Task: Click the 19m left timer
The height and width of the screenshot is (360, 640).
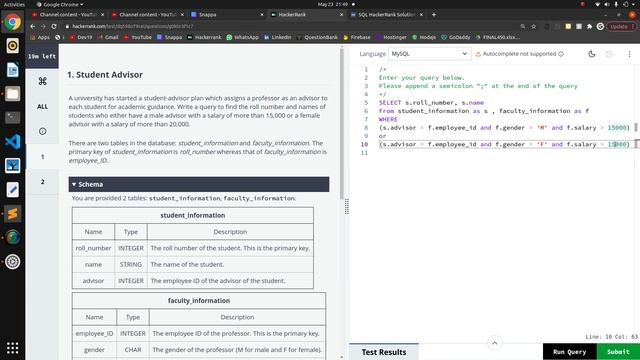Action: coord(42,56)
